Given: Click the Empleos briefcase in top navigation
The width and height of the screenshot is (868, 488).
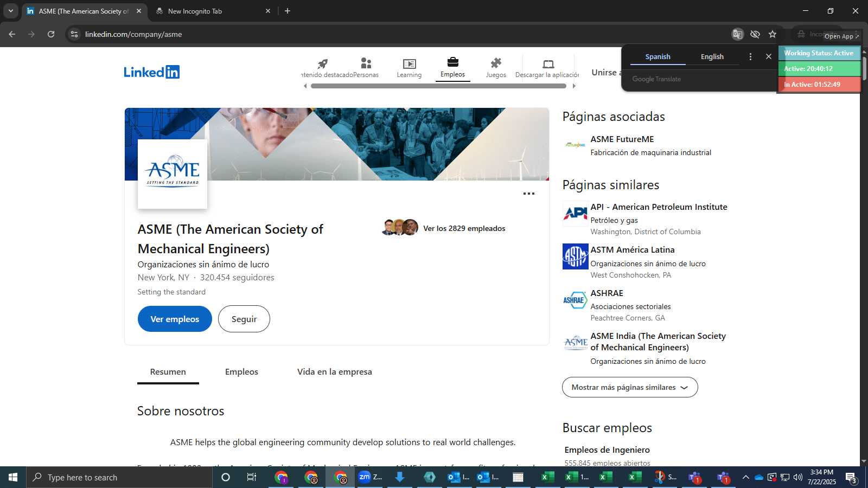Looking at the screenshot, I should (452, 67).
